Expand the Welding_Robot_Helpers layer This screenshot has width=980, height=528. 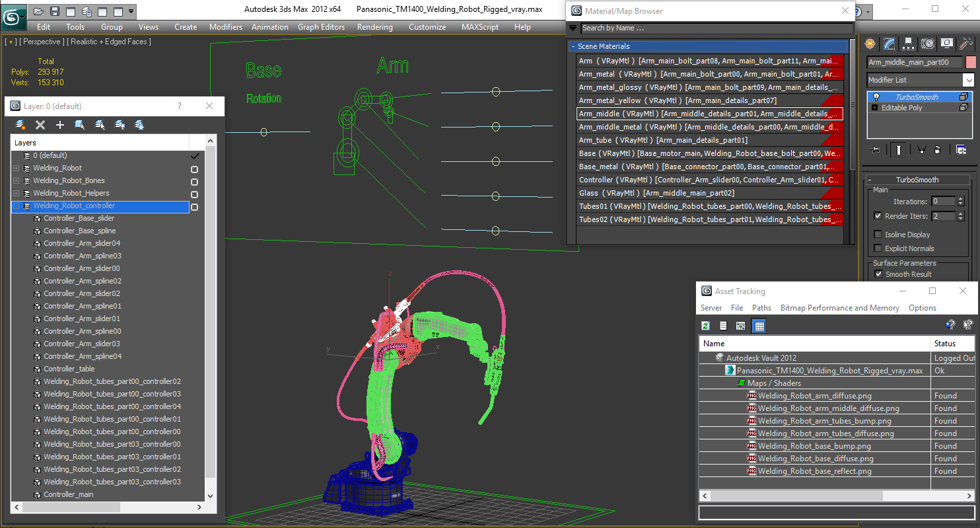[x=17, y=194]
